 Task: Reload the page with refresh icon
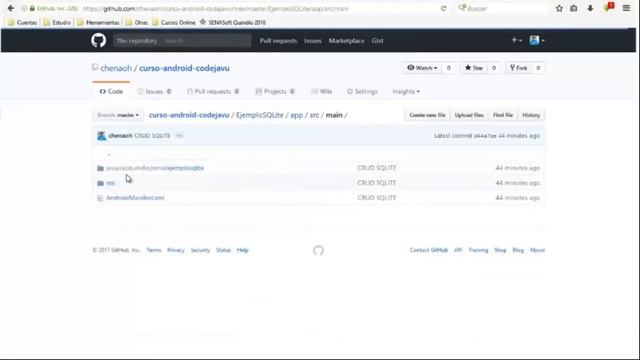point(443,9)
